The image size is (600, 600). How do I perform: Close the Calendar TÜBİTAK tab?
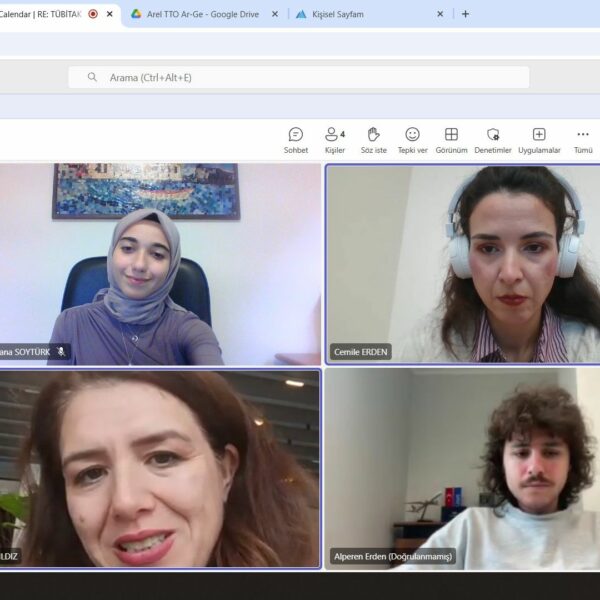pyautogui.click(x=110, y=14)
